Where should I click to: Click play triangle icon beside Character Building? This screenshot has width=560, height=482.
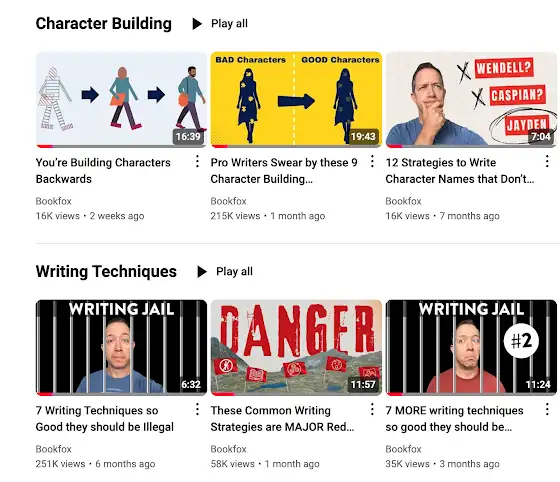tap(197, 24)
